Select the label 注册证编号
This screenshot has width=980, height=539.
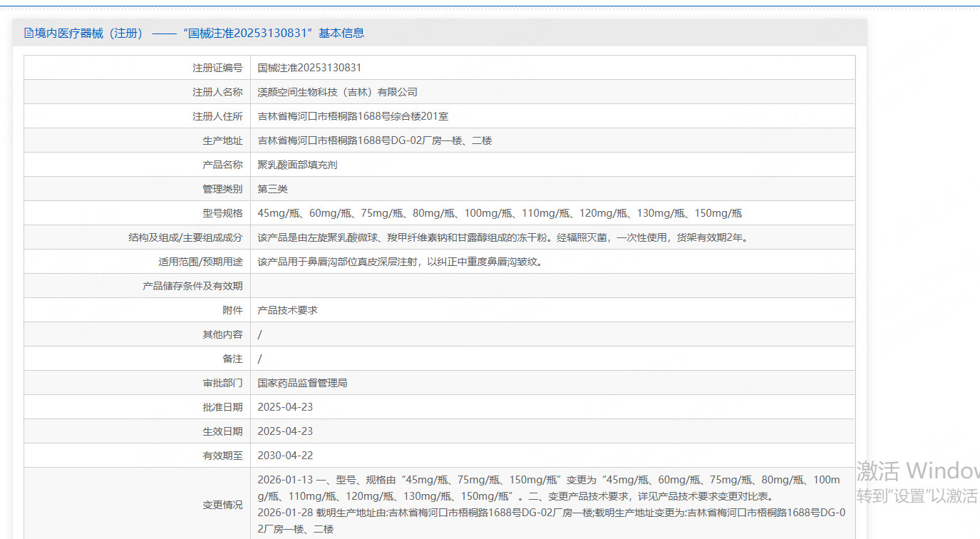coord(217,68)
